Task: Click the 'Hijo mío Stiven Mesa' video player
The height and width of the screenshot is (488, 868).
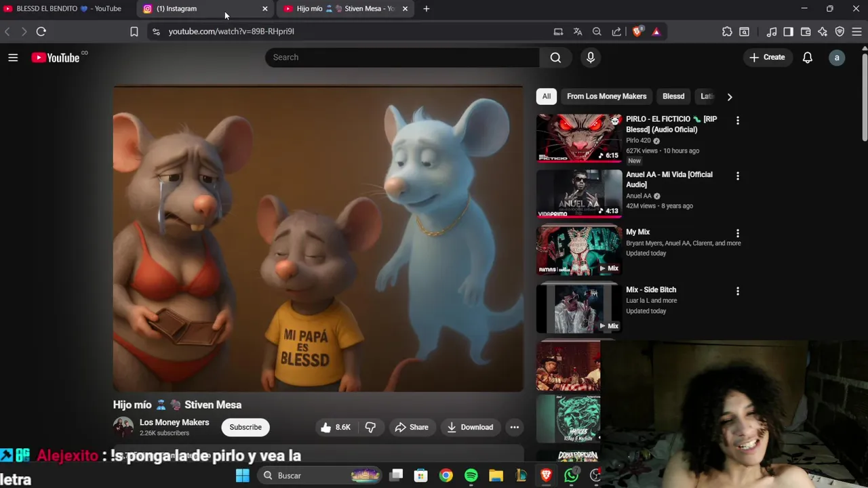Action: (318, 239)
